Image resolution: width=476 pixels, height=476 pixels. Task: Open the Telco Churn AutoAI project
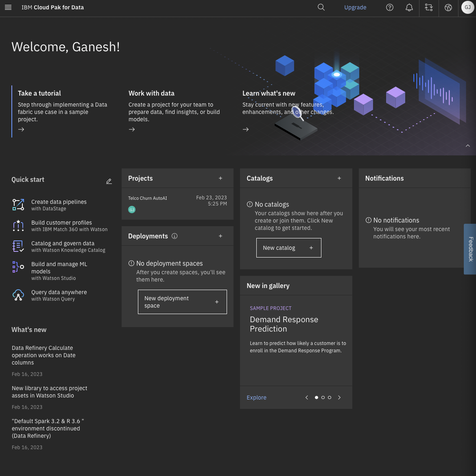click(x=148, y=198)
